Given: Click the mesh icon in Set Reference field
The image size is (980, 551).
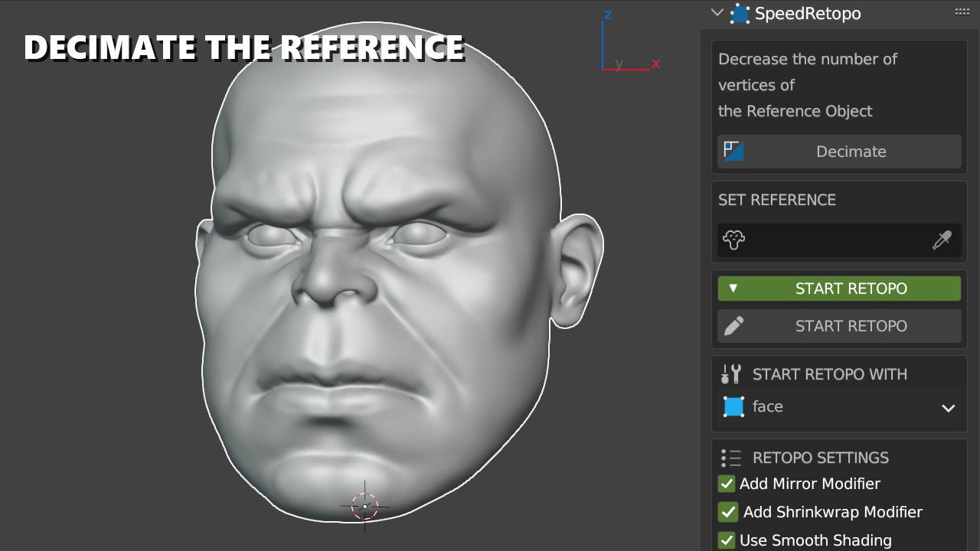Looking at the screenshot, I should click(x=734, y=240).
